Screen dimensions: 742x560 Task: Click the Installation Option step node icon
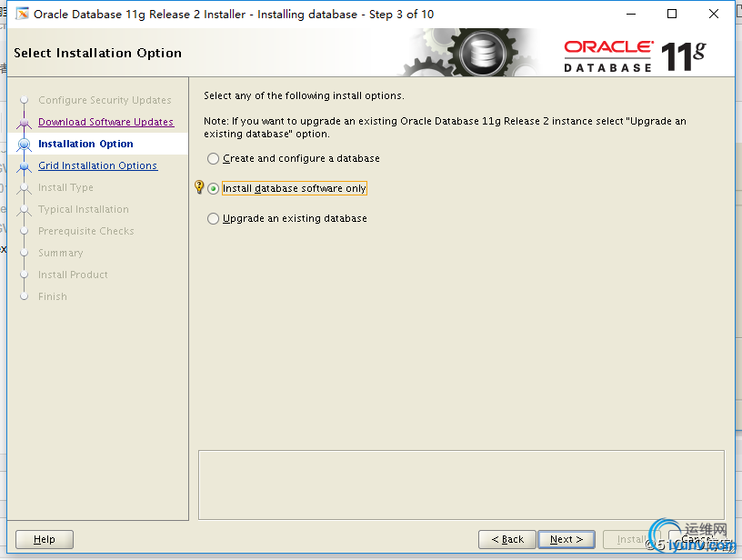click(25, 144)
